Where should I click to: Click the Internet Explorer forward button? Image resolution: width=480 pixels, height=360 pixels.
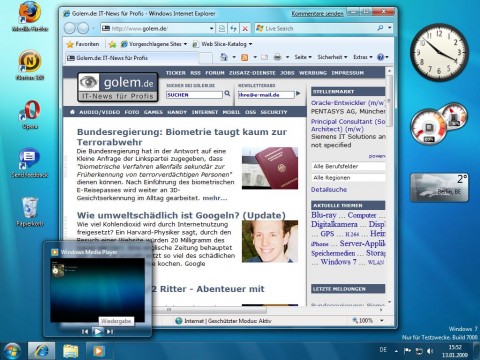[83, 28]
